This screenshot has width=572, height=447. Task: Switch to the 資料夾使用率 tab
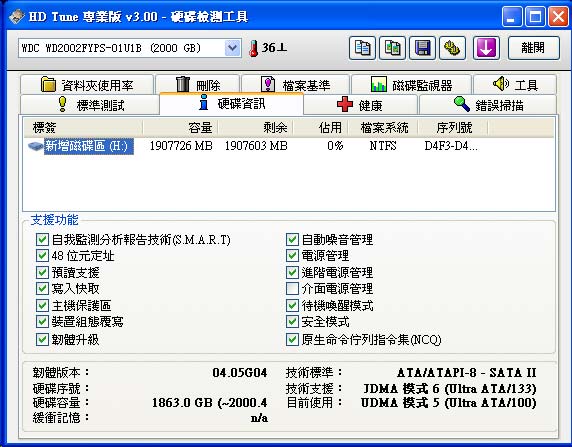(87, 85)
